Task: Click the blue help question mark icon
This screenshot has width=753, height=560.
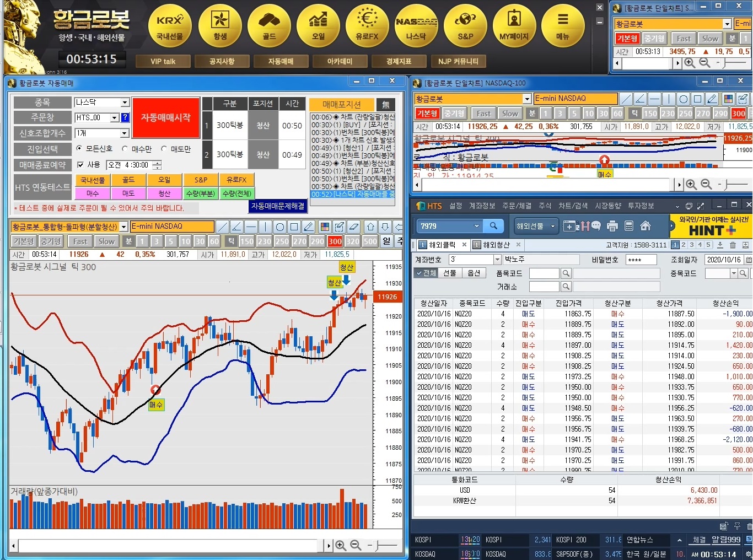Action: pyautogui.click(x=125, y=117)
